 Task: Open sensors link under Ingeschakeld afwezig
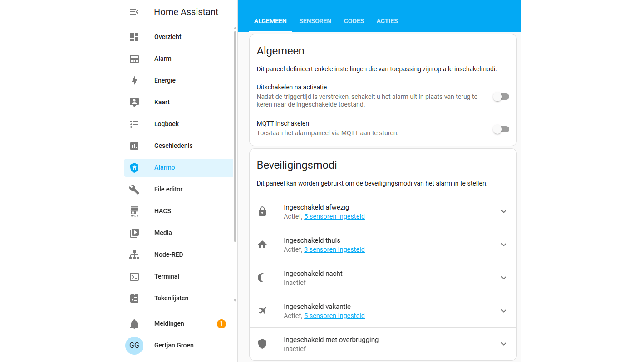point(334,216)
